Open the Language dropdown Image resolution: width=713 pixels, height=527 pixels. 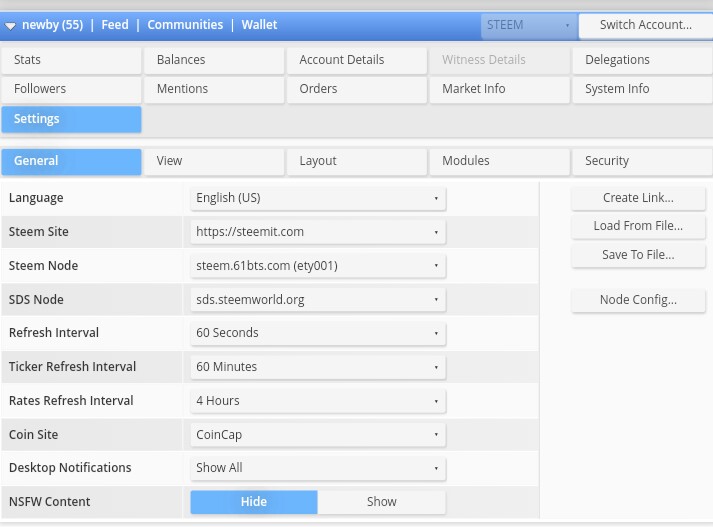[318, 198]
